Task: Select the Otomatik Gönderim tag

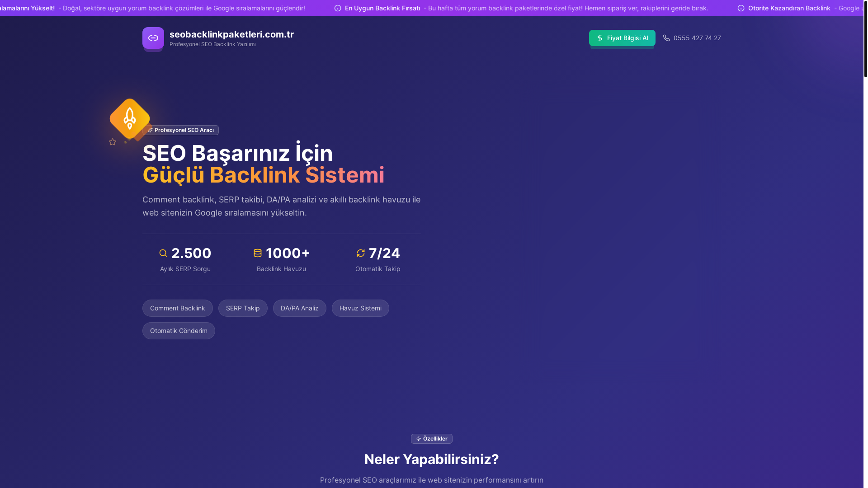Action: click(179, 331)
